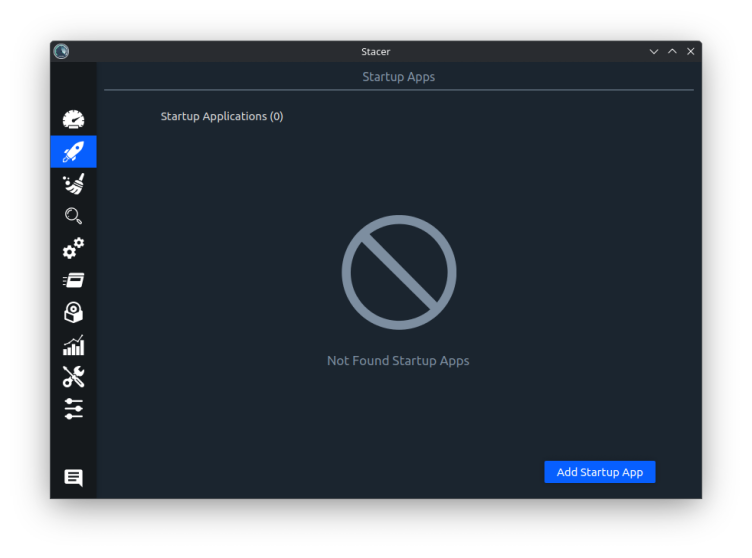Open System Cleaner broom icon
The width and height of the screenshot is (752, 558).
73,184
